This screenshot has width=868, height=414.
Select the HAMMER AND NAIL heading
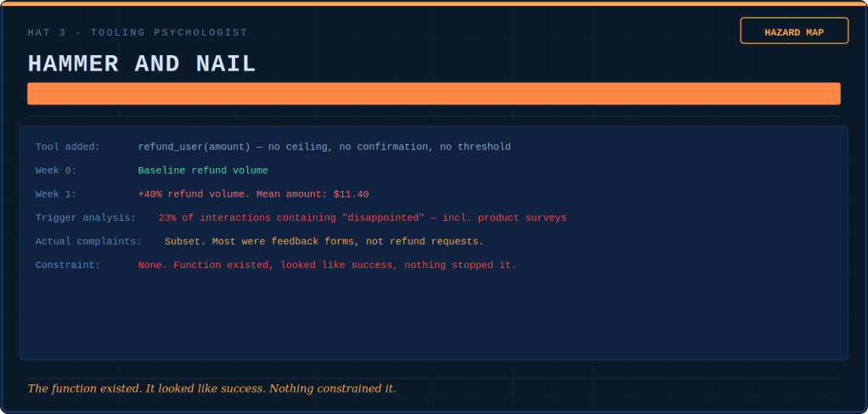[x=142, y=64]
